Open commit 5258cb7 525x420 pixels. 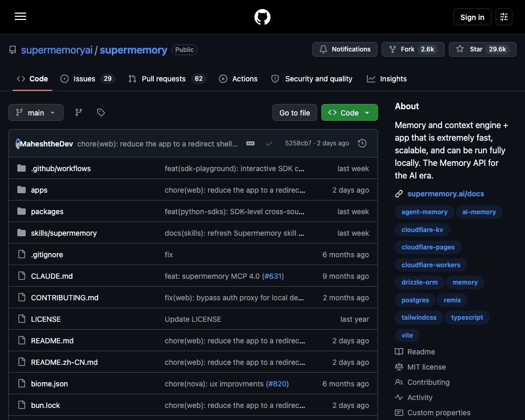click(298, 143)
